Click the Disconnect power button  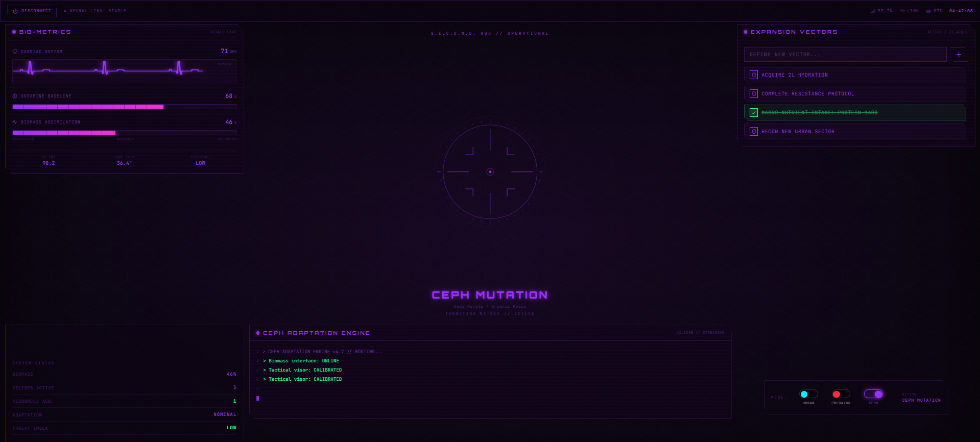pos(32,11)
